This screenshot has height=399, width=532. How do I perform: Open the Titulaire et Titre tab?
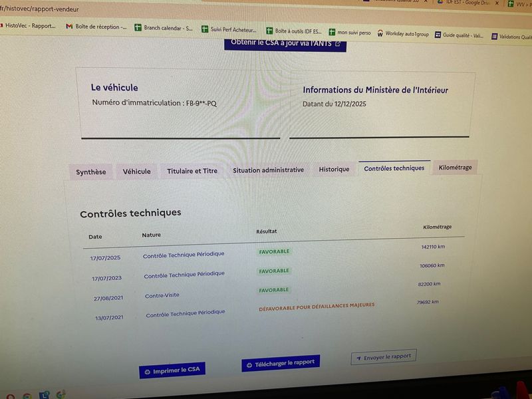pyautogui.click(x=192, y=171)
